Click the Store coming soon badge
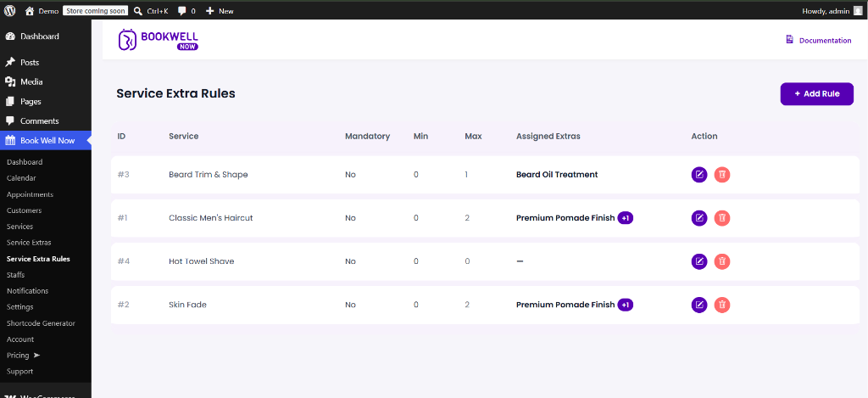The width and height of the screenshot is (868, 398). point(95,10)
